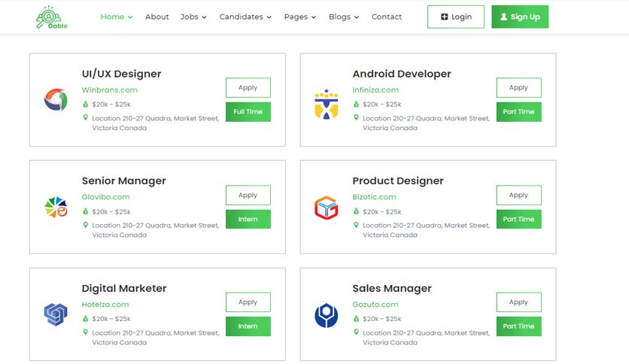Screen dimensions: 629x364
Task: Select Intern tag on Senior Manager
Action: coord(248,220)
